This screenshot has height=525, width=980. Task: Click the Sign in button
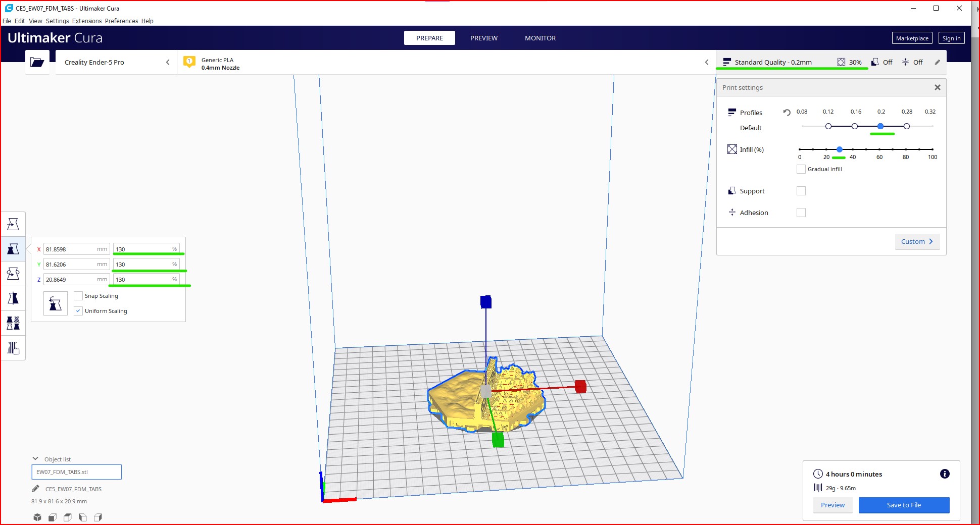pyautogui.click(x=951, y=38)
